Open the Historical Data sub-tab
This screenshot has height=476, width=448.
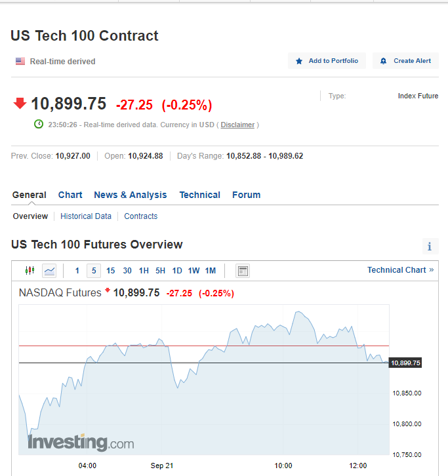tap(86, 216)
